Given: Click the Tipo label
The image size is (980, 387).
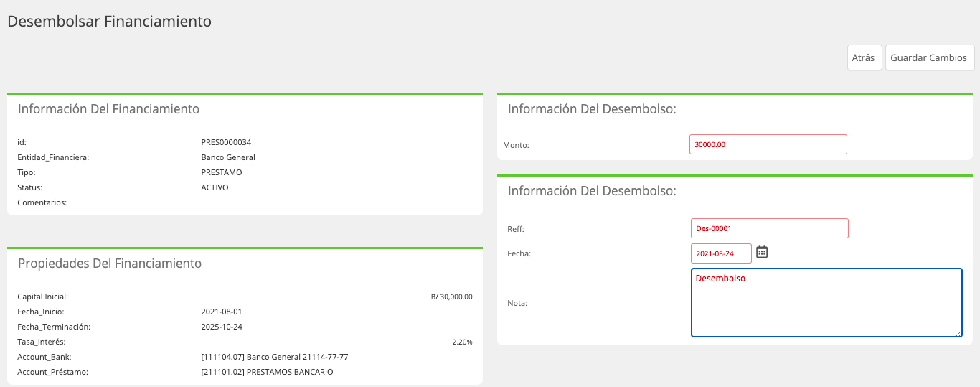Looking at the screenshot, I should (x=27, y=172).
